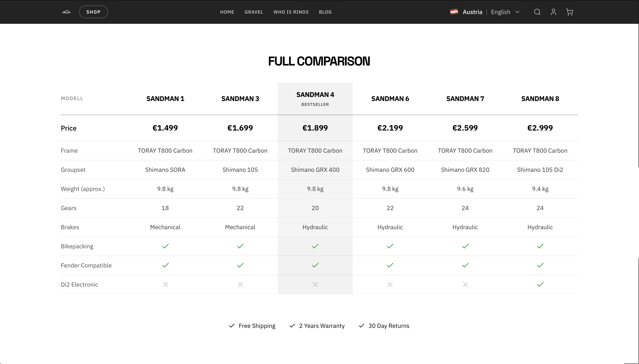This screenshot has width=639, height=364.
Task: Click Sandman 3 Di2 Electronic X mark
Action: pyautogui.click(x=240, y=284)
